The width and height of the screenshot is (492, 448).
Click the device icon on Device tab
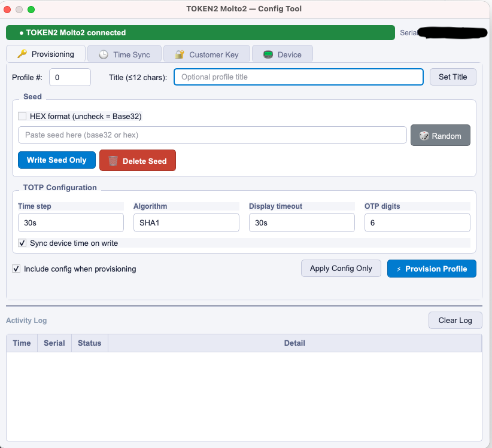(x=268, y=54)
